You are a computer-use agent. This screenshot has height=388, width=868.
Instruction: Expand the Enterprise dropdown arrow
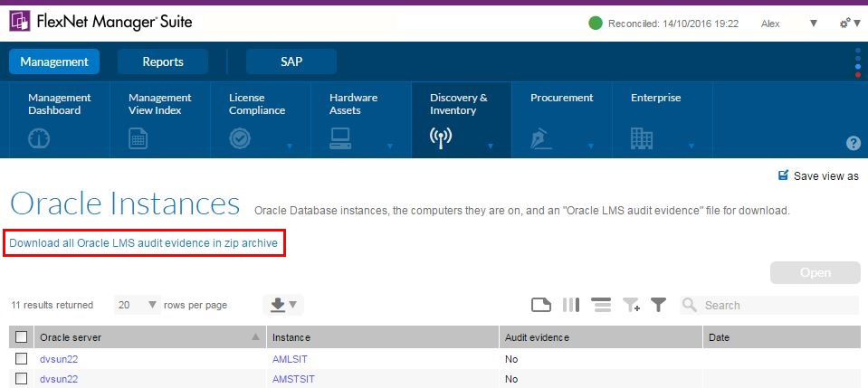click(692, 147)
